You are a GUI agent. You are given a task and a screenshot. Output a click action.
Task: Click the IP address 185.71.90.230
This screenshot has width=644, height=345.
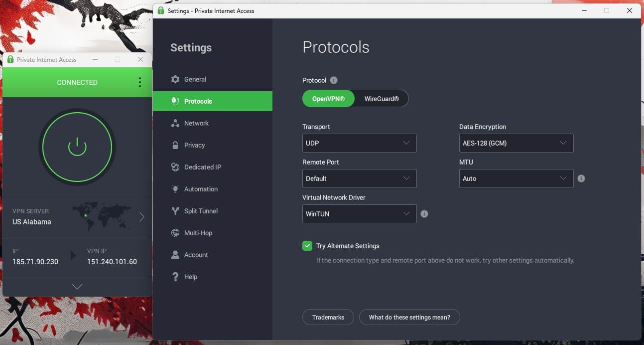(35, 262)
